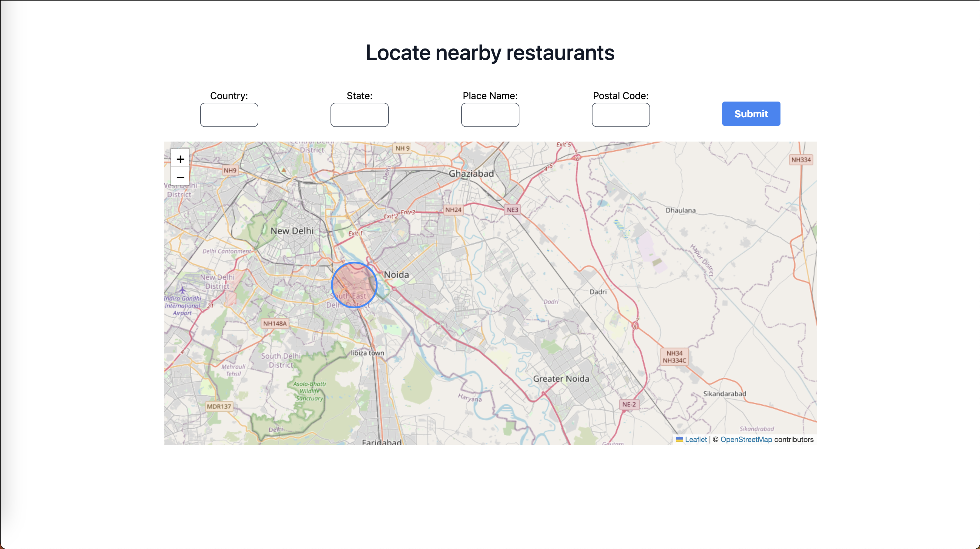Click the Ghaziabad city label on map
The height and width of the screenshot is (549, 980).
pyautogui.click(x=471, y=174)
